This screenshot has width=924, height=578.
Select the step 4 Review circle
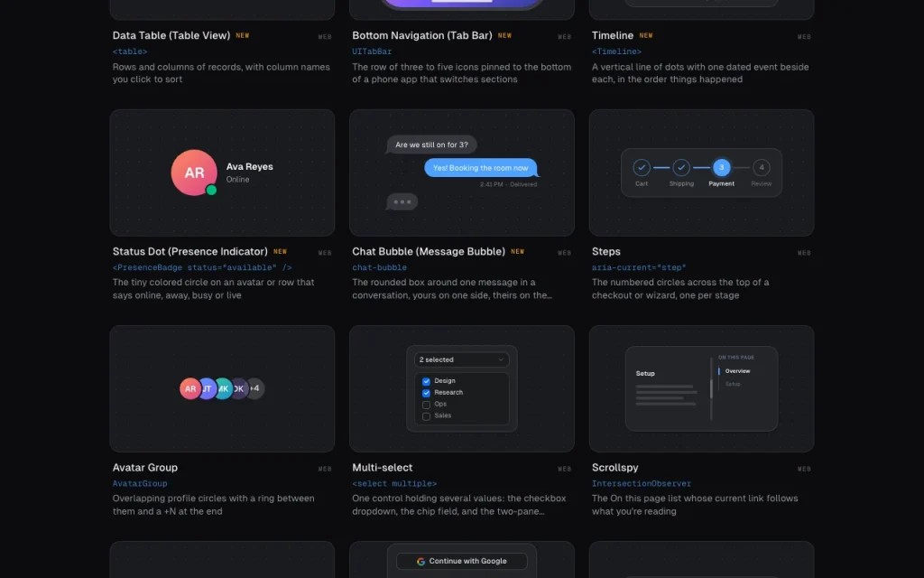click(762, 167)
